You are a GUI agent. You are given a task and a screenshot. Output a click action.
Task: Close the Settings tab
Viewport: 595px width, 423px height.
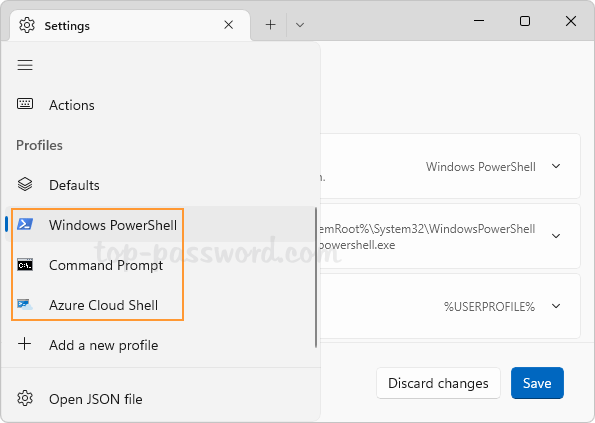pyautogui.click(x=228, y=25)
